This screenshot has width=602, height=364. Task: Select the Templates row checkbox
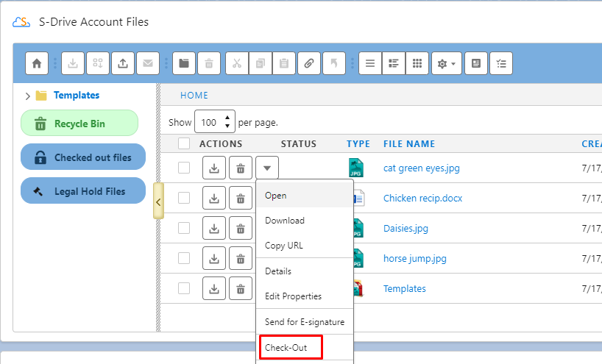pos(184,288)
